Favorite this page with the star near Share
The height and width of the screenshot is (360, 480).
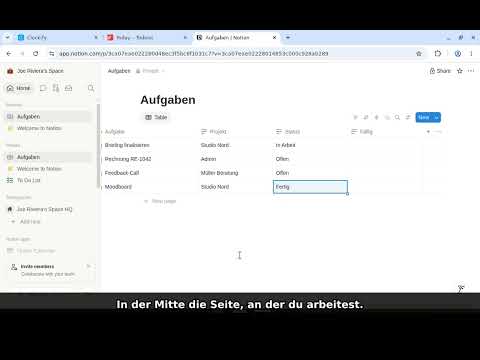(x=460, y=71)
